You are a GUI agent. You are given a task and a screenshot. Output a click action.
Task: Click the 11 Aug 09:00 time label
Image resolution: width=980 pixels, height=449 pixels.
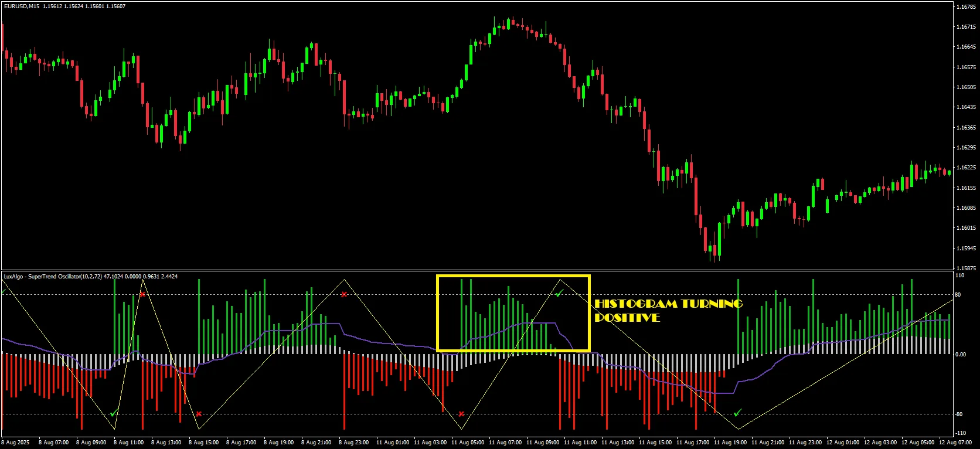tap(543, 443)
